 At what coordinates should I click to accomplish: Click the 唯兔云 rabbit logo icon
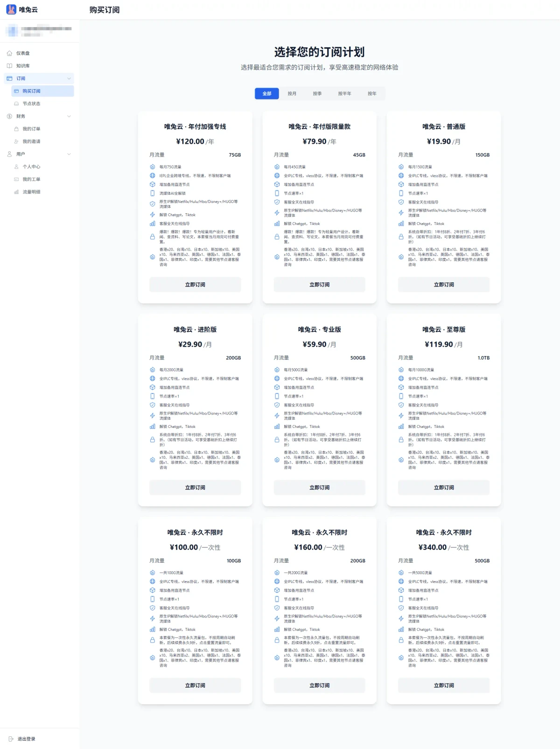coord(11,9)
